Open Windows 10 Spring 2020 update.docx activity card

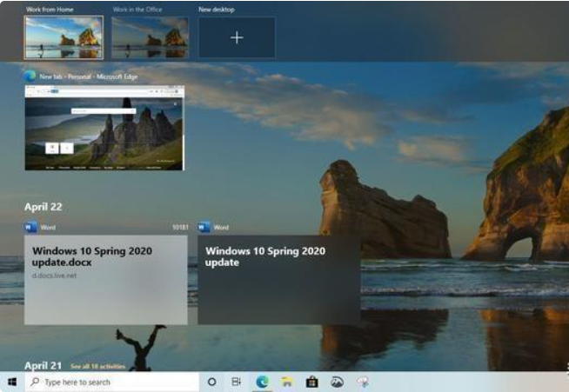pos(106,280)
